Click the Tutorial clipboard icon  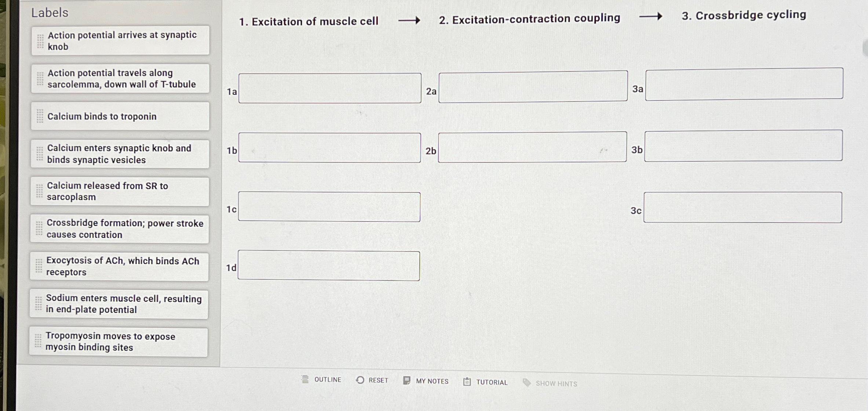[467, 381]
